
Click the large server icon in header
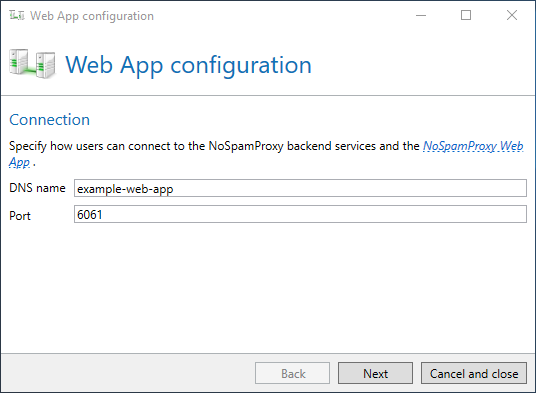32,64
